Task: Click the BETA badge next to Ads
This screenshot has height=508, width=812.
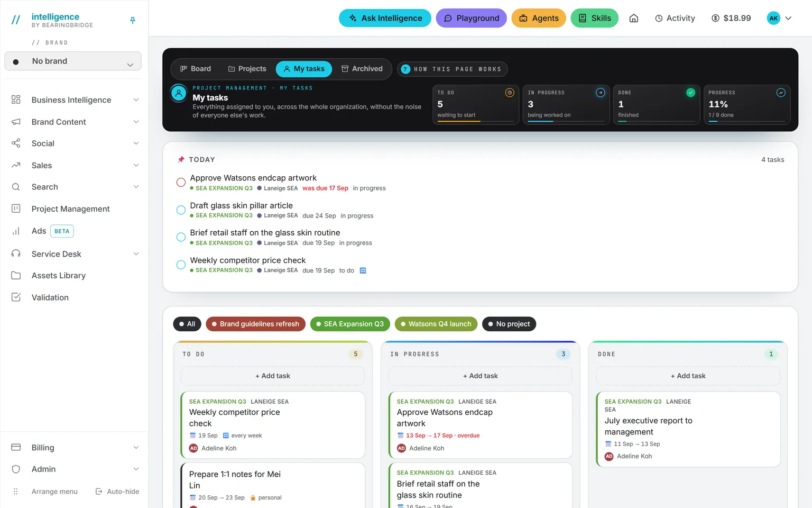Action: (62, 231)
